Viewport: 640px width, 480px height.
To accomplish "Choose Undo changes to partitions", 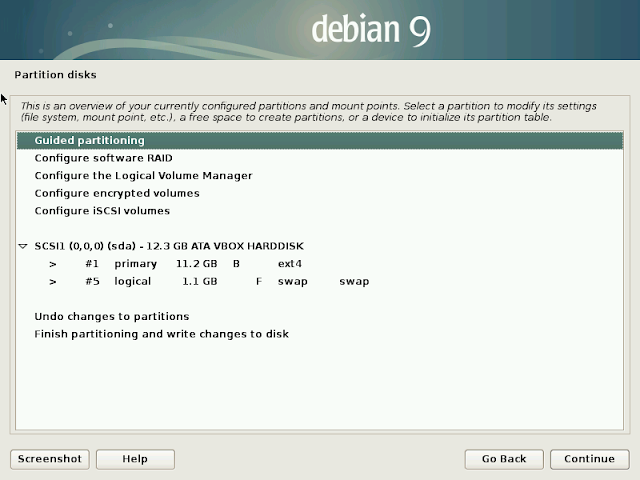I will pos(320,316).
